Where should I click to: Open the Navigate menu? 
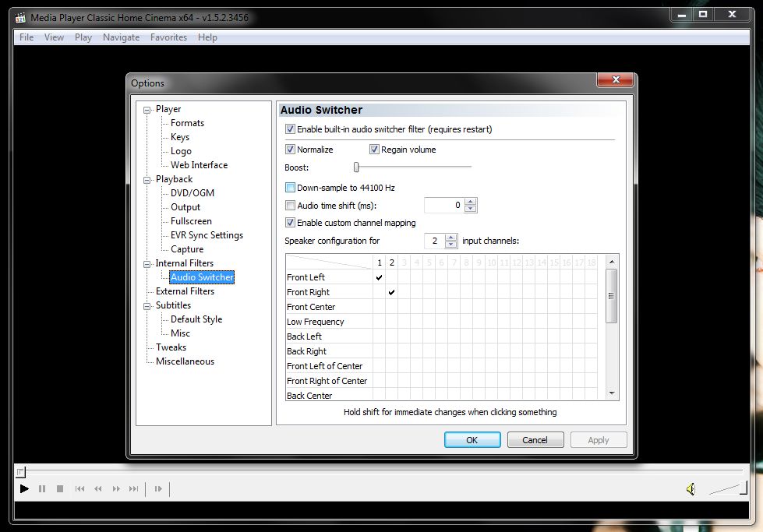point(121,37)
